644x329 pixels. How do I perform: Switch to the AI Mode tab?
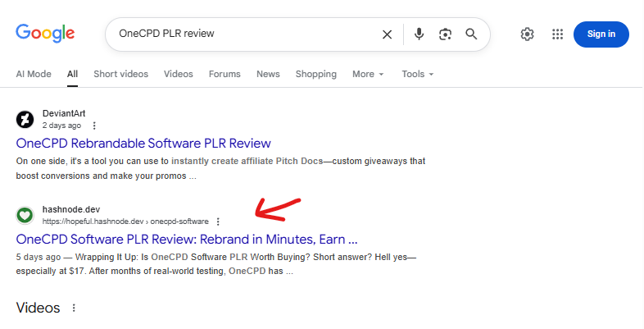34,74
